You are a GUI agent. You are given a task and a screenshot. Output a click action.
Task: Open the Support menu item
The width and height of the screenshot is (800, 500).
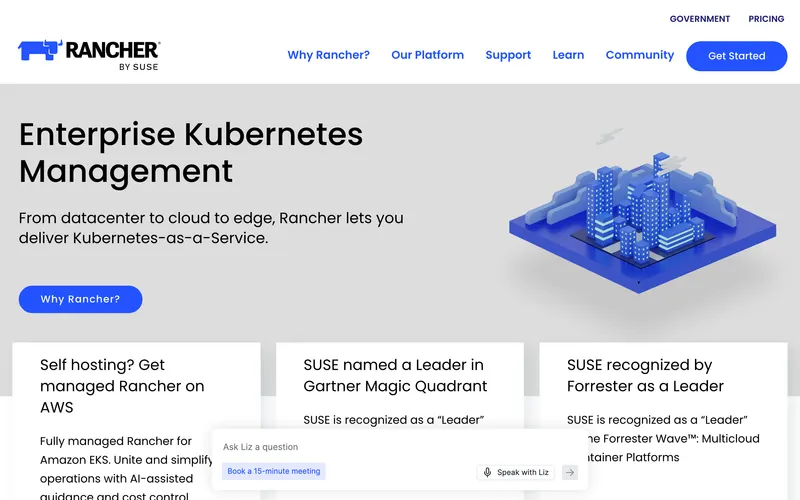508,55
